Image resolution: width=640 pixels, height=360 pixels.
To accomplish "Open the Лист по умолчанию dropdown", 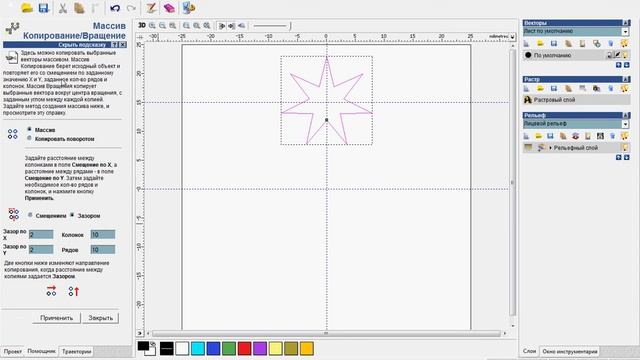I will click(x=625, y=31).
